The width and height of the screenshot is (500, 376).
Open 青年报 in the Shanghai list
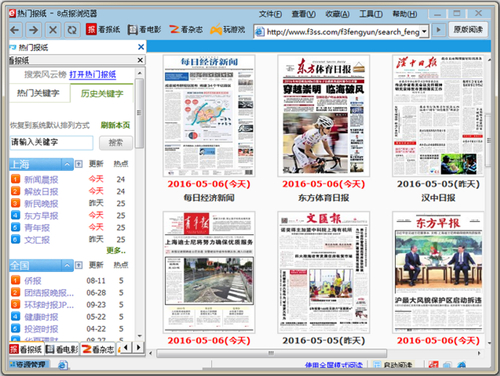[x=37, y=228]
